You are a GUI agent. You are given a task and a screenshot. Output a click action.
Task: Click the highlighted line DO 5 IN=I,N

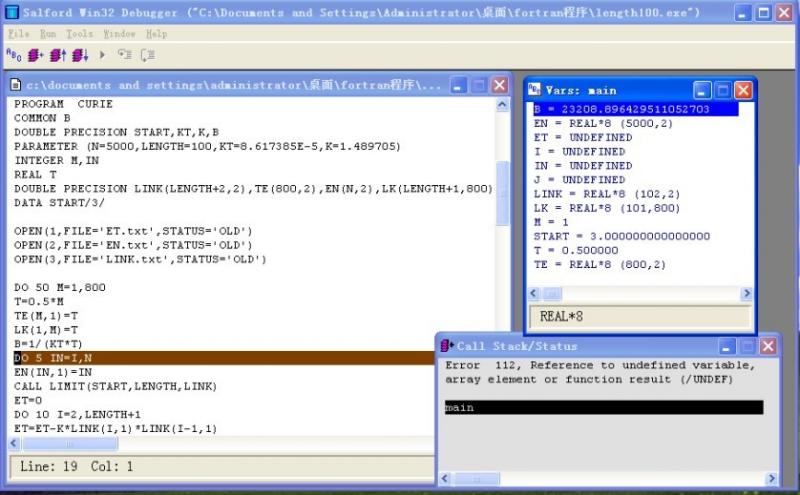point(224,358)
